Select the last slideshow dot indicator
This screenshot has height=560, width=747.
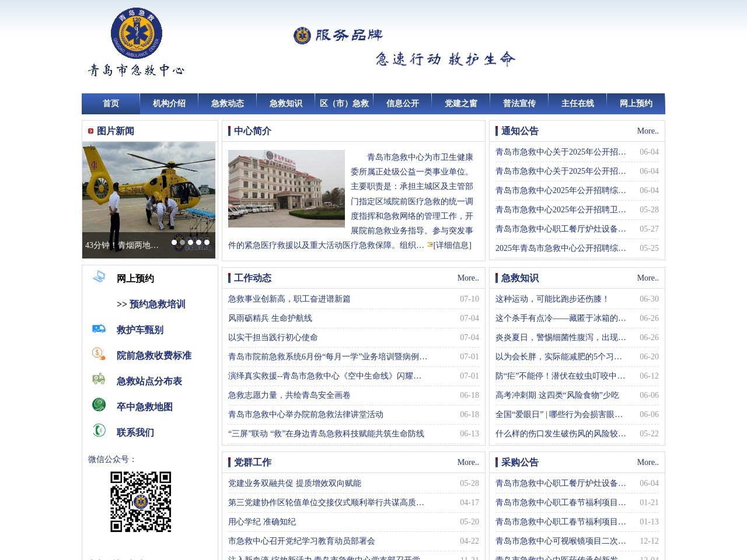click(207, 242)
